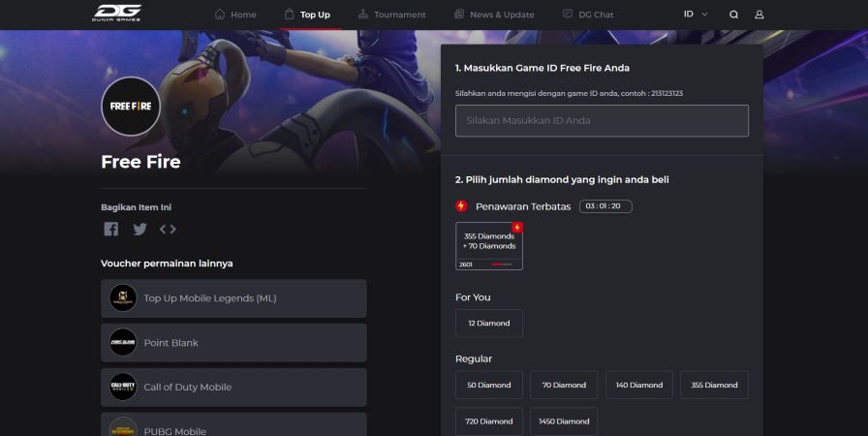
Task: Click 'Voucher permainan lainnya' heading
Action: (167, 264)
